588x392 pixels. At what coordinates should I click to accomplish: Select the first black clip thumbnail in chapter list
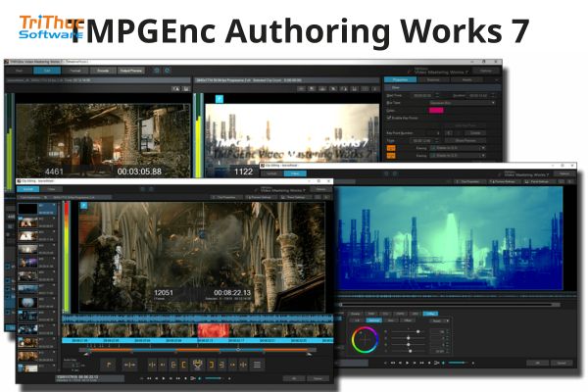point(28,209)
